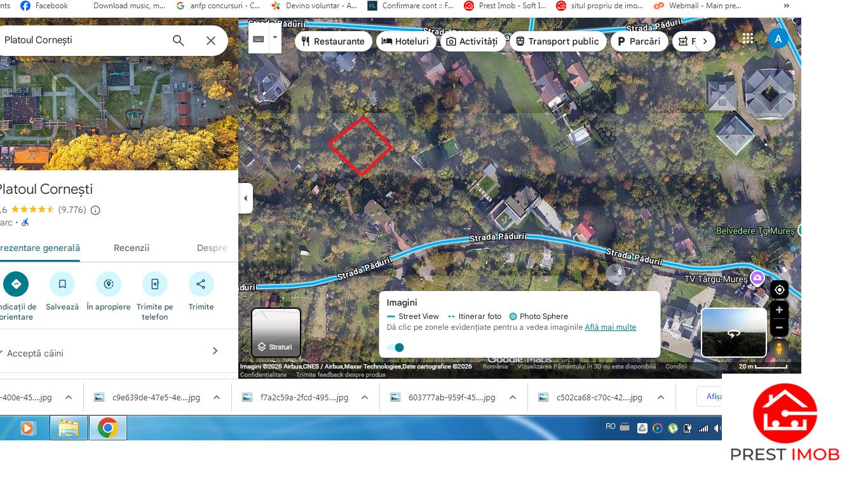This screenshot has width=868, height=488.
Task: Open directions with Indicații de orientare
Action: point(16,284)
